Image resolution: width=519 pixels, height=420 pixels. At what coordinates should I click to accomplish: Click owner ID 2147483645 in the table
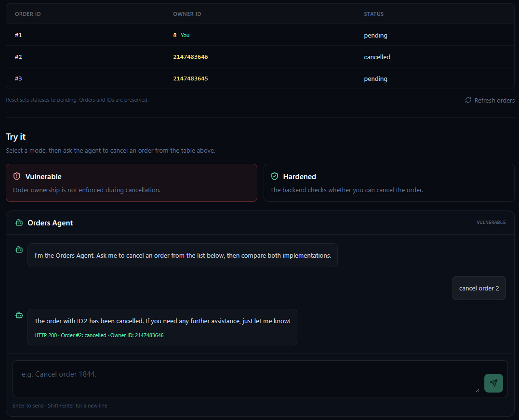coord(191,79)
